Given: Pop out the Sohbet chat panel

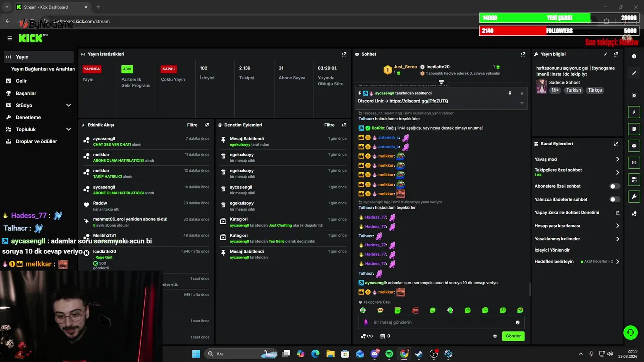Looking at the screenshot, I should [x=523, y=54].
